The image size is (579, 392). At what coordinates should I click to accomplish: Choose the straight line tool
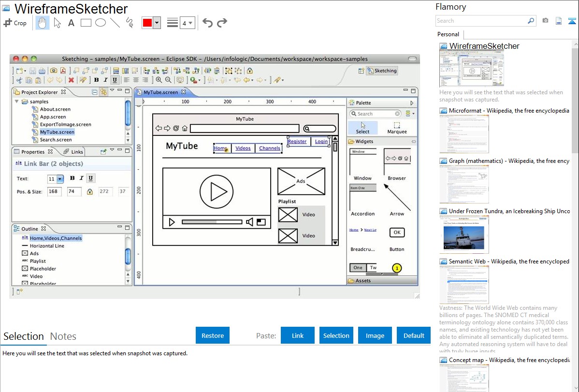coord(115,23)
